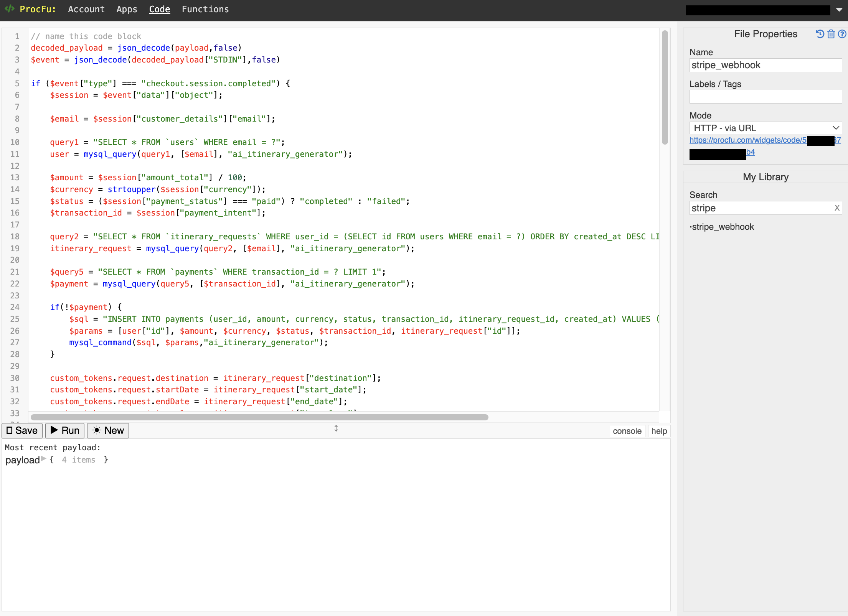Click the editor vertical scrollbar
The image size is (848, 616).
pyautogui.click(x=665, y=87)
